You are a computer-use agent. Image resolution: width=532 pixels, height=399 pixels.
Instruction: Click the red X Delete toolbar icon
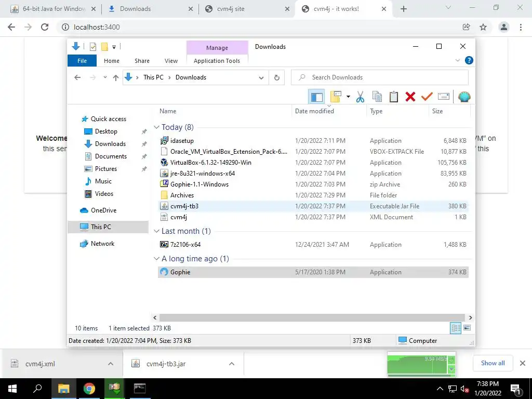tap(410, 97)
